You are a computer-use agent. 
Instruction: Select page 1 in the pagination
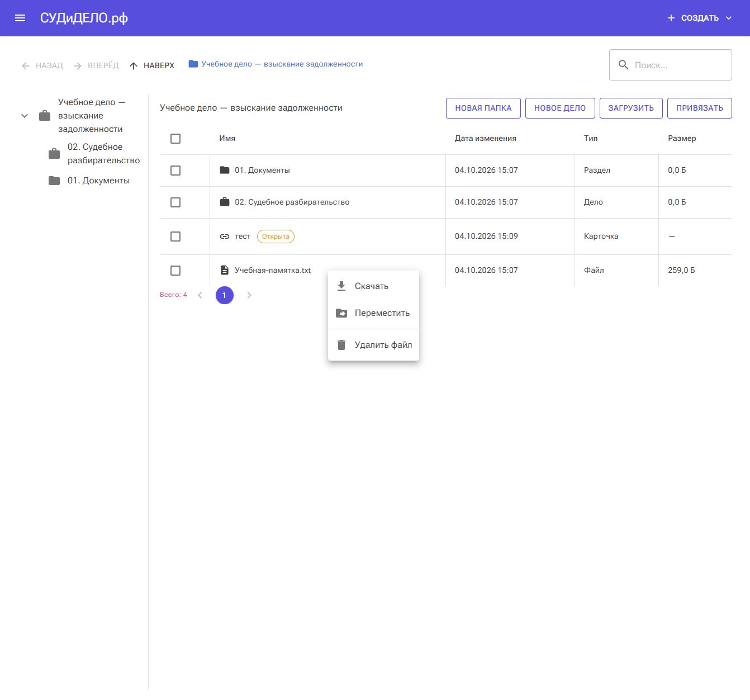(225, 295)
